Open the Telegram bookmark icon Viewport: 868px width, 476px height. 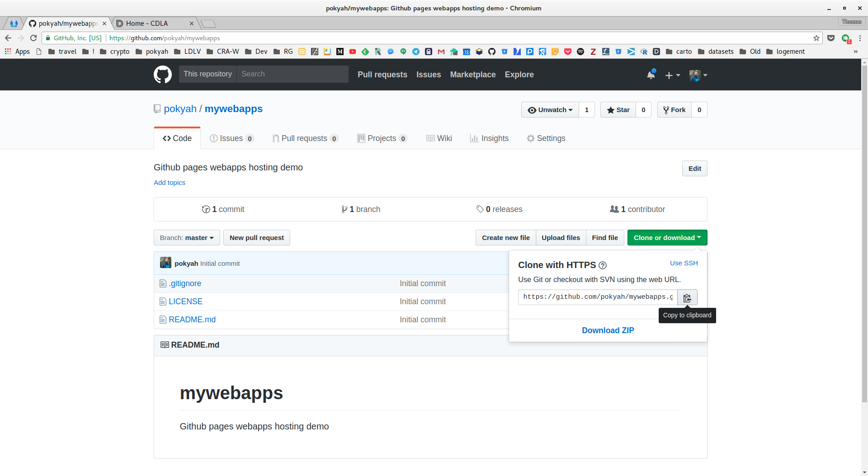[416, 52]
